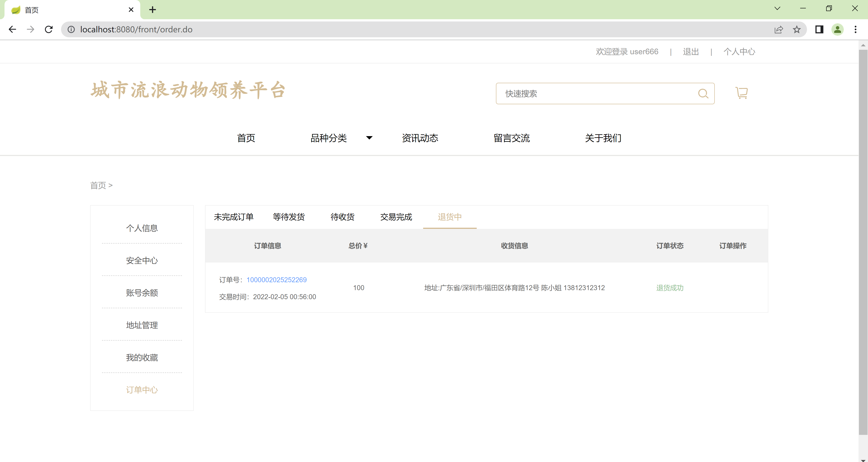Open order number 1000002025252269
Viewport: 868px width, 462px height.
276,280
